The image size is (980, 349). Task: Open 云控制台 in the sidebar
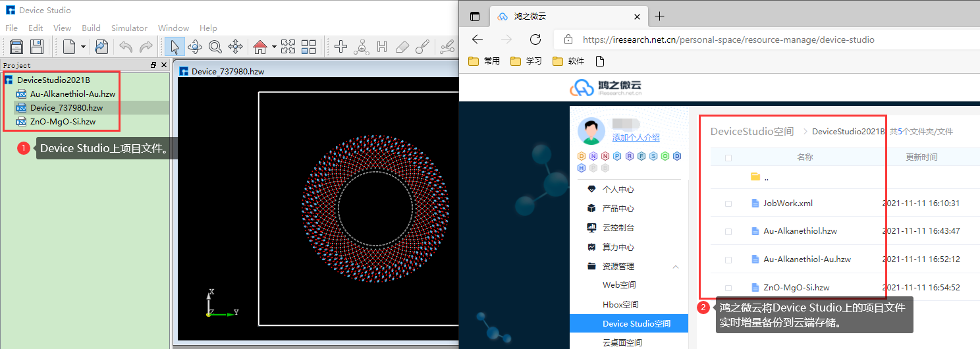coord(618,227)
